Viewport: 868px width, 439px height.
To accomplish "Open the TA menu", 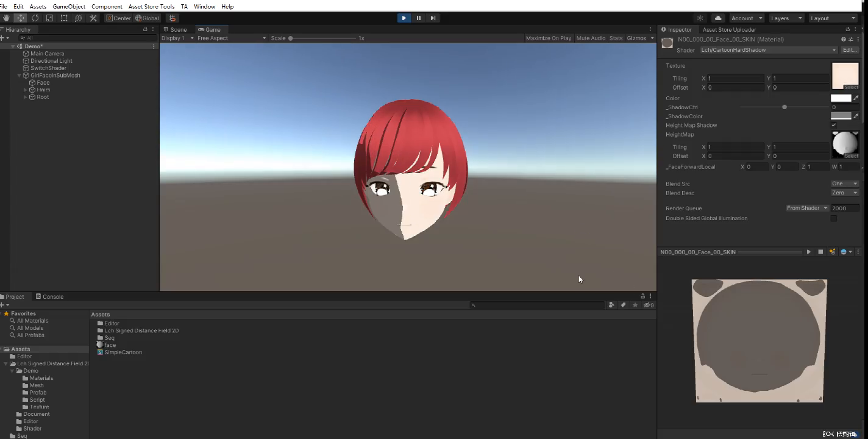I will 184,6.
